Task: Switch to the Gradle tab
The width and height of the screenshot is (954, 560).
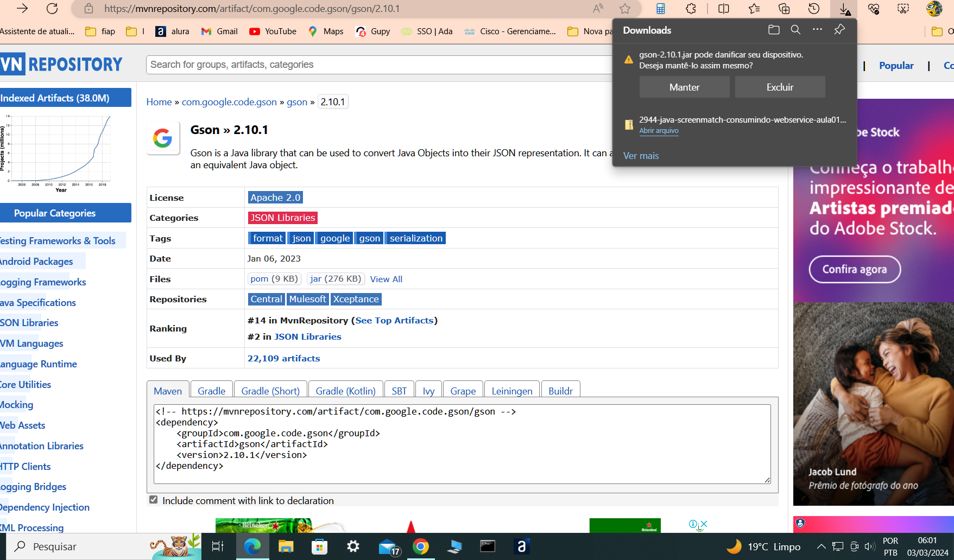Action: click(x=211, y=391)
